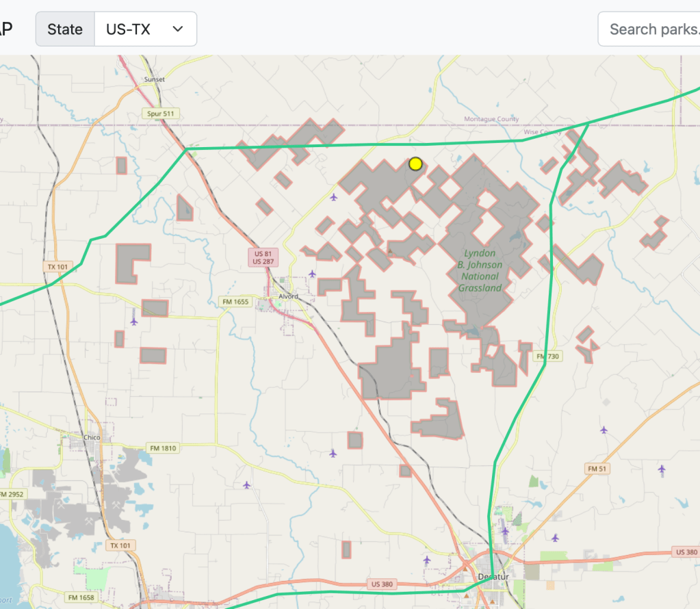Select the yellow circle park marker
The width and height of the screenshot is (700, 609).
pos(415,164)
